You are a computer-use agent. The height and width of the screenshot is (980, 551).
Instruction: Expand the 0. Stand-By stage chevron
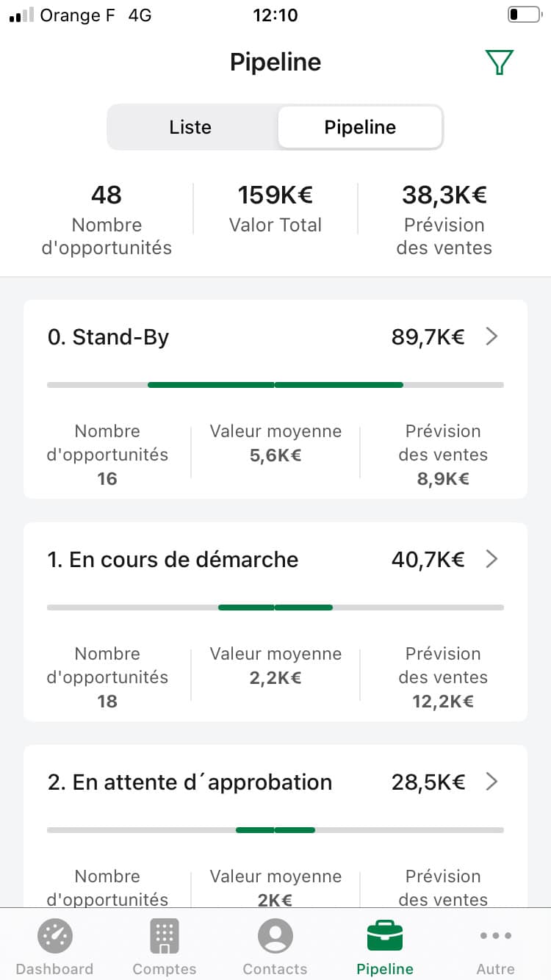pyautogui.click(x=492, y=336)
